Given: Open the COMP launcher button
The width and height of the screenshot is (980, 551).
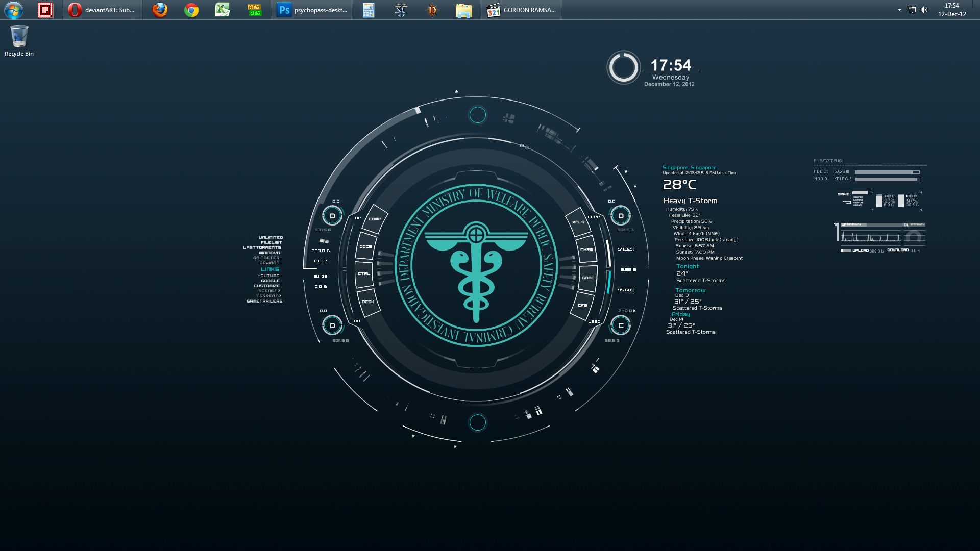Looking at the screenshot, I should click(375, 219).
